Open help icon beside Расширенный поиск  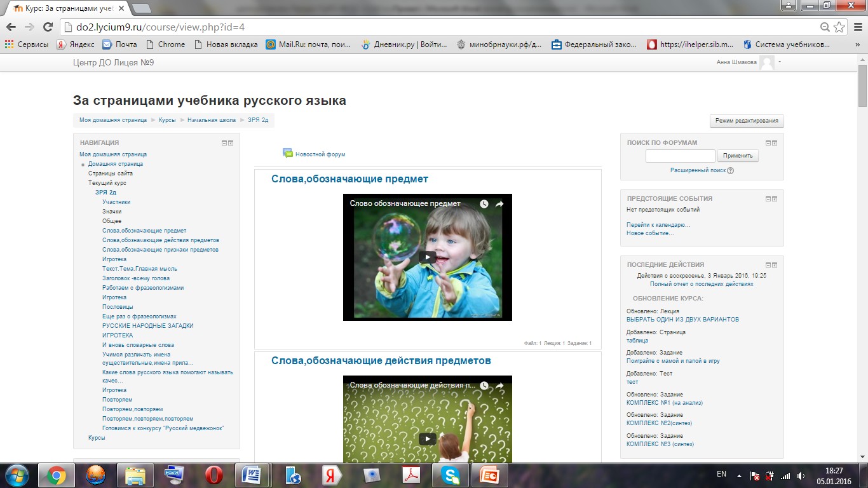(x=730, y=170)
